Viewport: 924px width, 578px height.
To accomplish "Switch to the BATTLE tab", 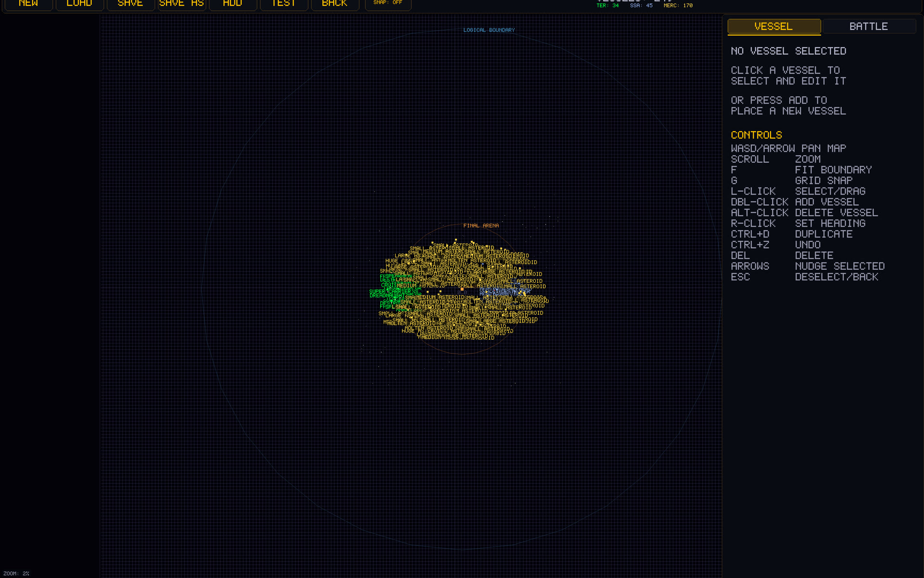I will click(x=869, y=26).
